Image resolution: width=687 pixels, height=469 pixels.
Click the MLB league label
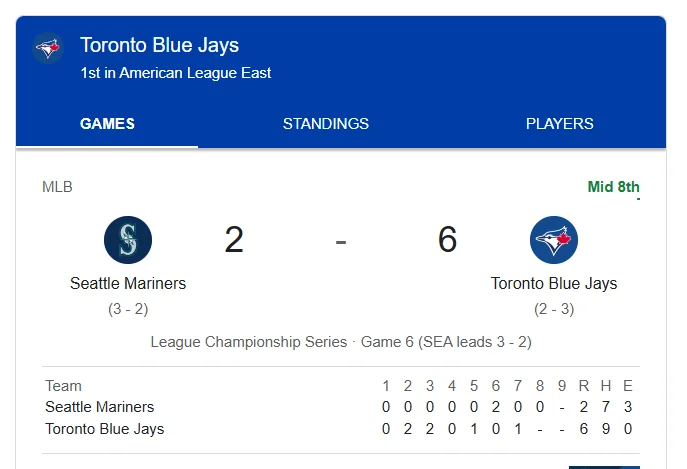tap(57, 187)
